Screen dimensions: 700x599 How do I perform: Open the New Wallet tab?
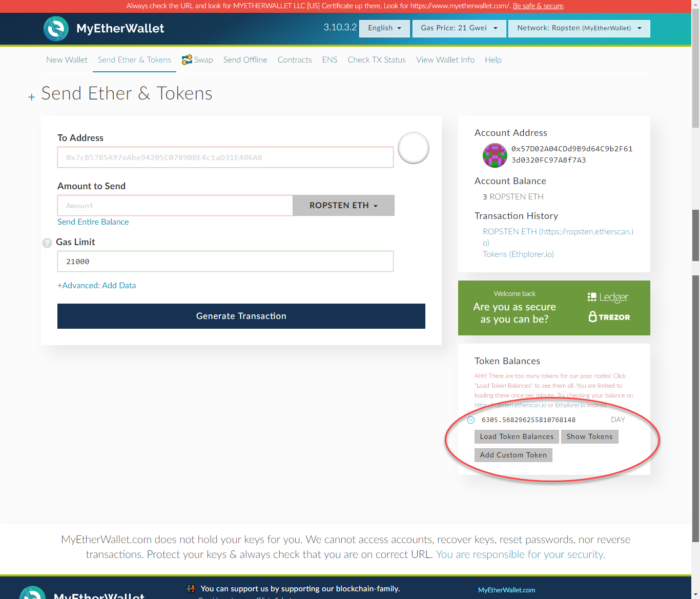click(x=67, y=60)
